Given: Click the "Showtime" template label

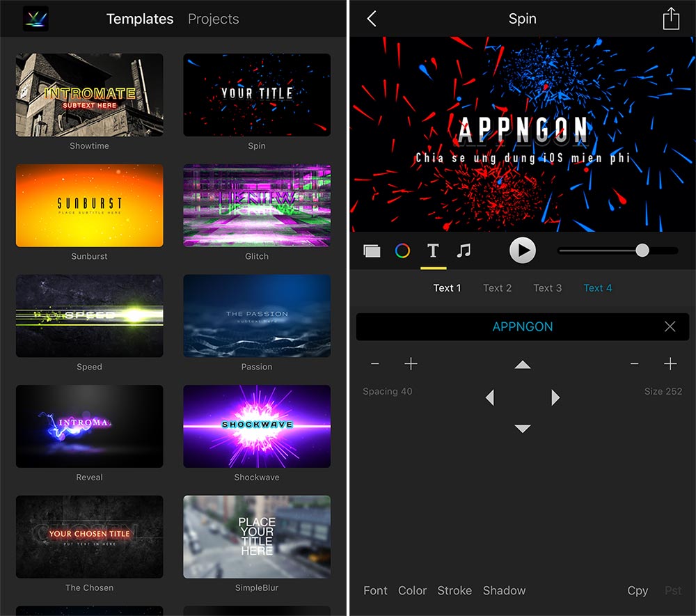Looking at the screenshot, I should coord(89,145).
